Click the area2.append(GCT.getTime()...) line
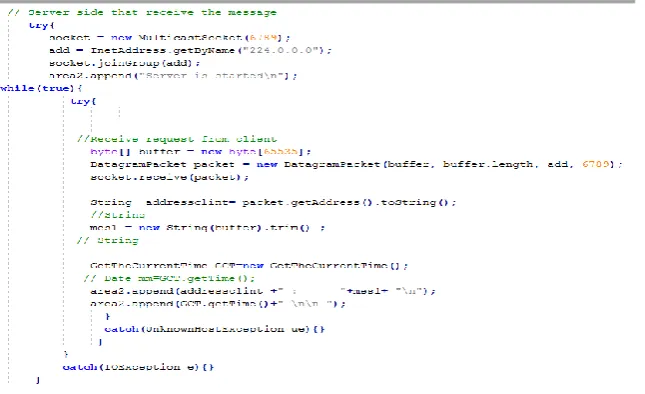The width and height of the screenshot is (645, 394). coord(218,304)
